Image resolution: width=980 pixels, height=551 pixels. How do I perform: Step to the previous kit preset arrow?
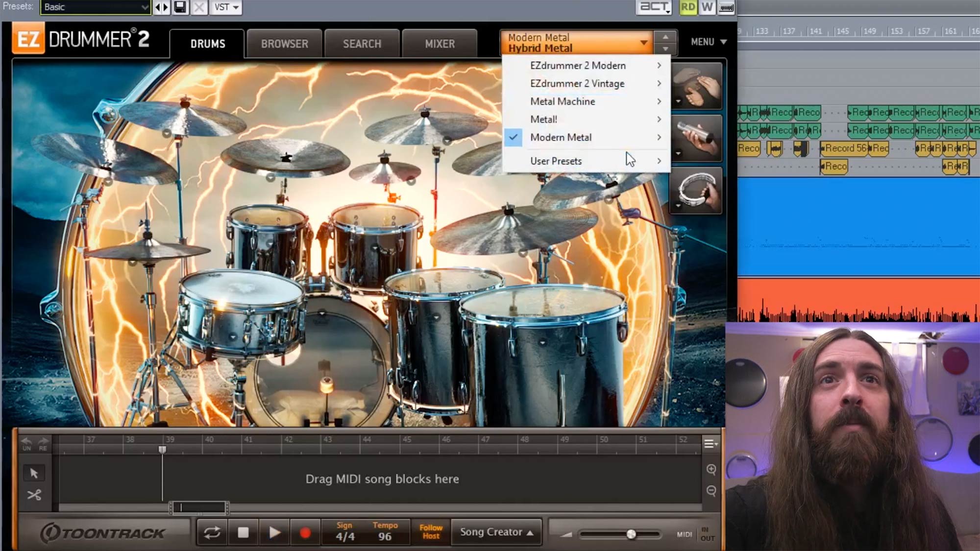point(665,37)
